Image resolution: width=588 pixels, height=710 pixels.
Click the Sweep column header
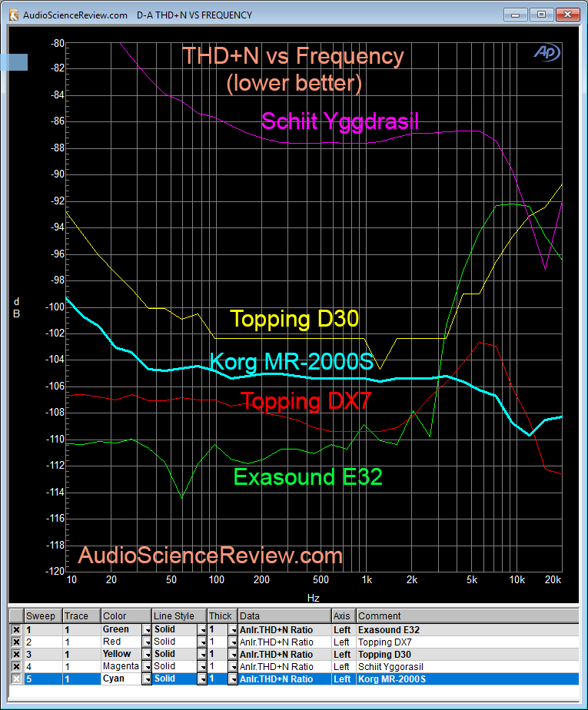(x=43, y=615)
